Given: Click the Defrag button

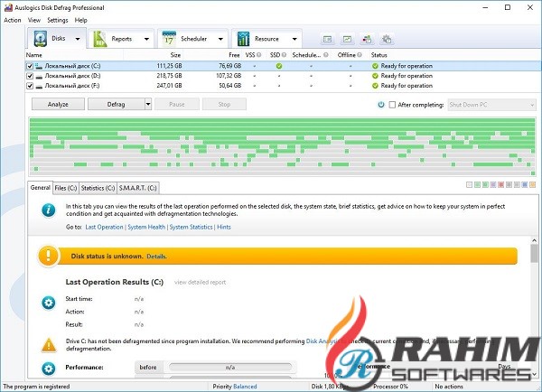Looking at the screenshot, I should (117, 104).
